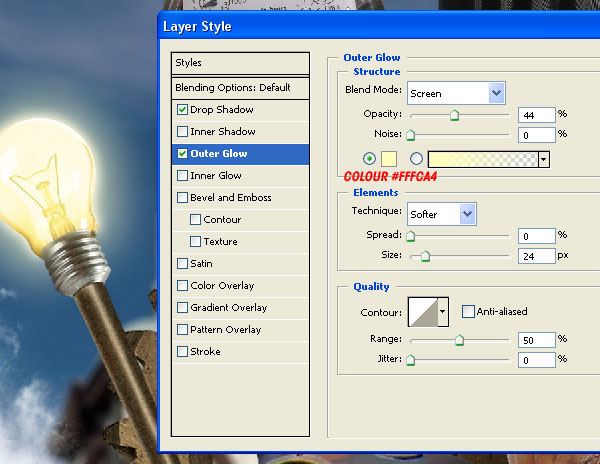
Task: Enable the Satin checkbox
Action: (x=182, y=264)
